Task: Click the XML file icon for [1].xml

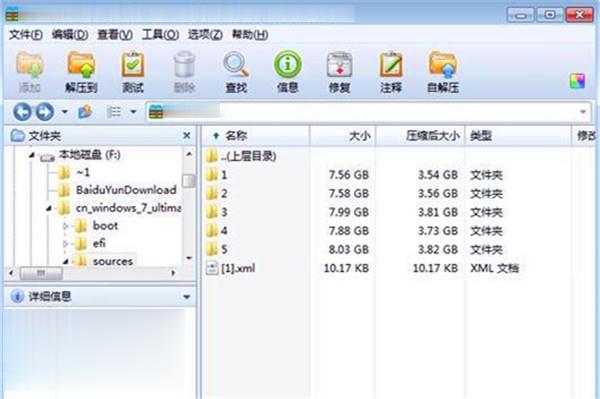Action: pos(212,268)
